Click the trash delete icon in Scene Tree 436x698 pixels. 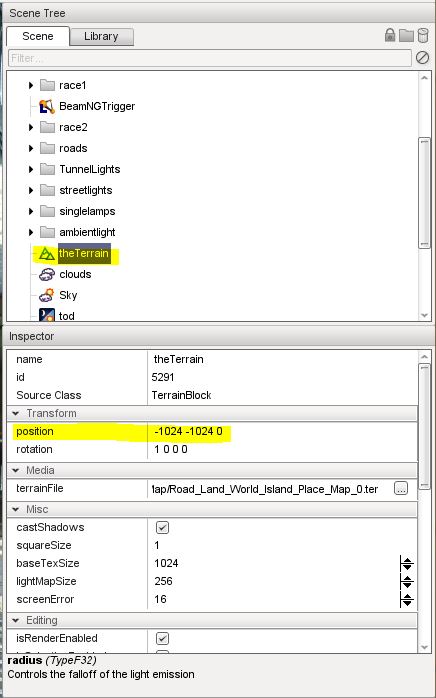coord(422,35)
